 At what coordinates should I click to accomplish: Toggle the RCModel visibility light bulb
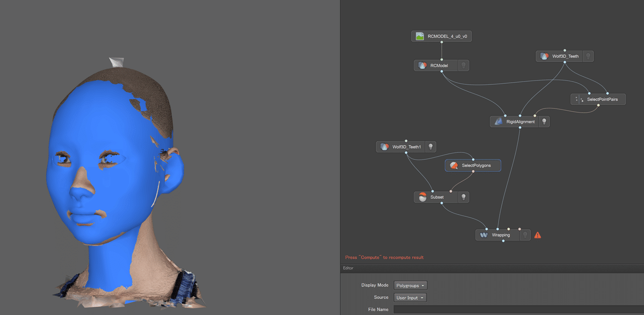click(464, 65)
